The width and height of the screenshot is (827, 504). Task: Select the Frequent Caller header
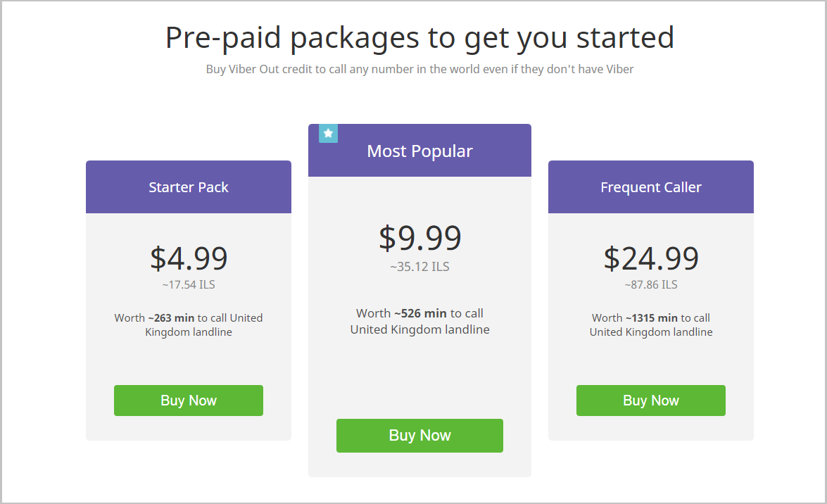pos(650,187)
